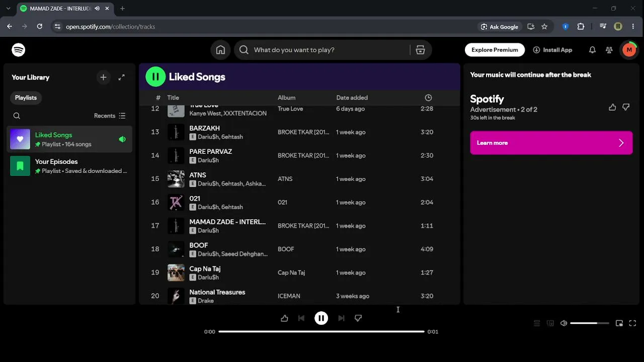Open Spotify Home via the house icon
The image size is (644, 362).
click(220, 50)
